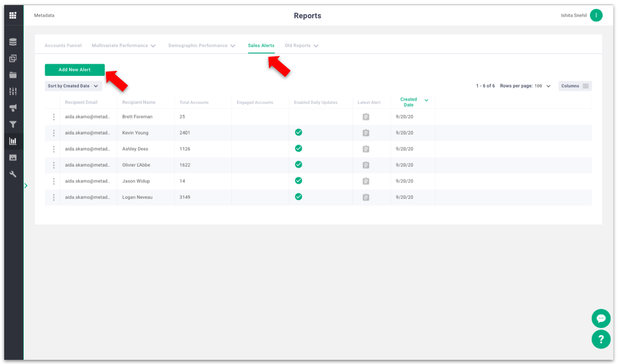Click the Add New Alert button
This screenshot has height=364, width=619.
coord(75,70)
